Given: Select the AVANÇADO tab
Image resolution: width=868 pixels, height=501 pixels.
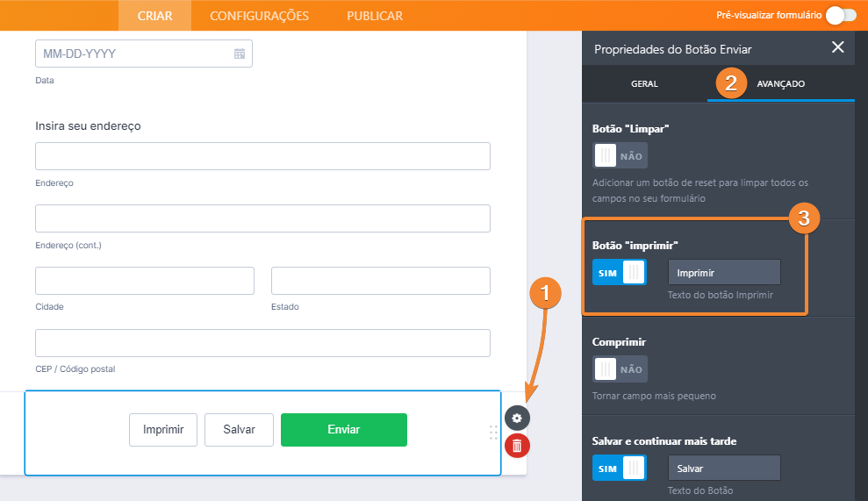Looking at the screenshot, I should [780, 84].
